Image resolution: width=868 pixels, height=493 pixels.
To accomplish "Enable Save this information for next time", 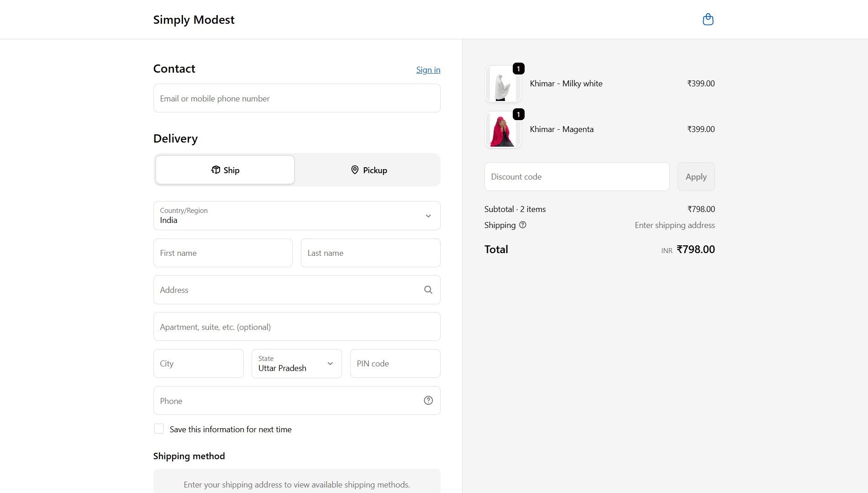I will [158, 429].
